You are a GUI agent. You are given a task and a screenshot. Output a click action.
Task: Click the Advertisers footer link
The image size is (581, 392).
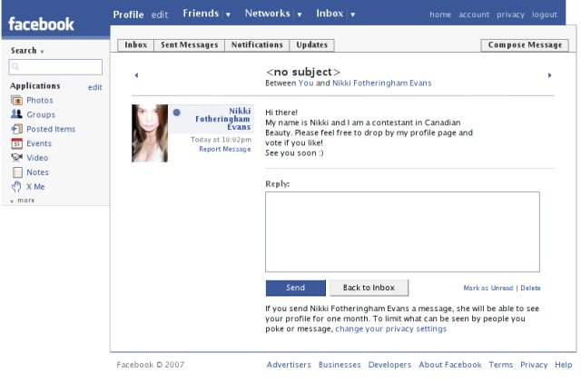[x=289, y=365]
